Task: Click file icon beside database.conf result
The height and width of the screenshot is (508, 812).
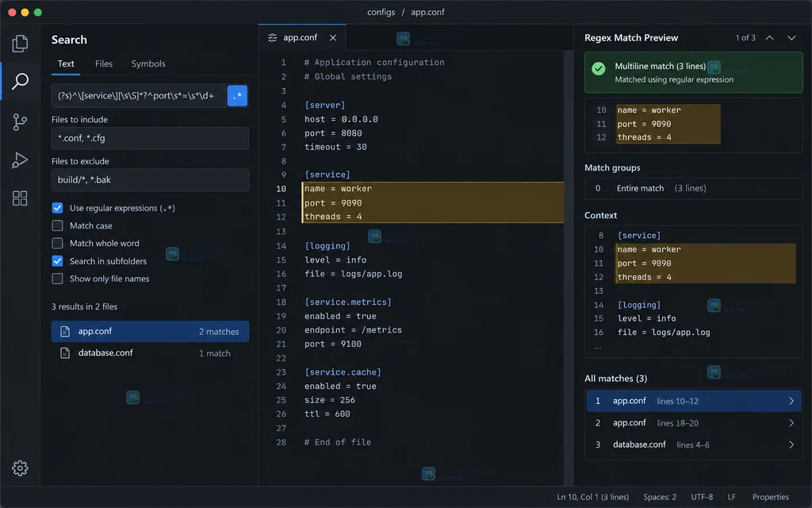Action: tap(65, 353)
